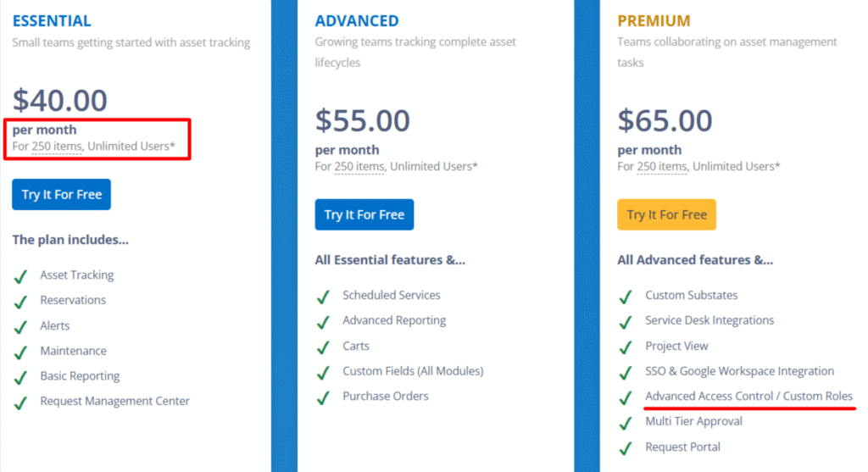The image size is (868, 472).
Task: Click the checkmark next to Reservations
Action: point(20,301)
